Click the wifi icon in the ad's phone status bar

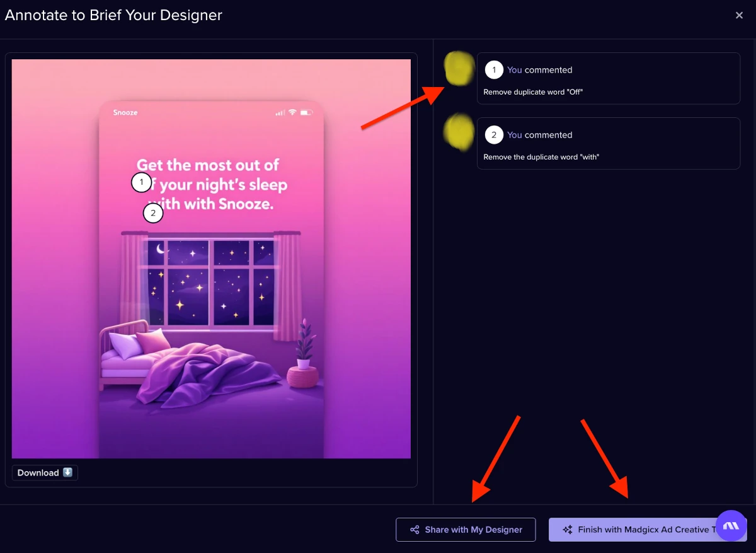point(292,112)
